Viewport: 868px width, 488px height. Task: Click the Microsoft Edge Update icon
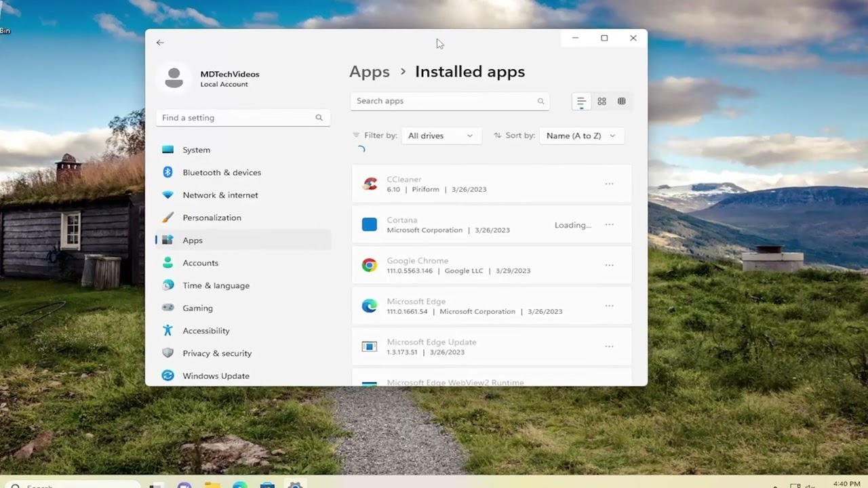point(370,346)
